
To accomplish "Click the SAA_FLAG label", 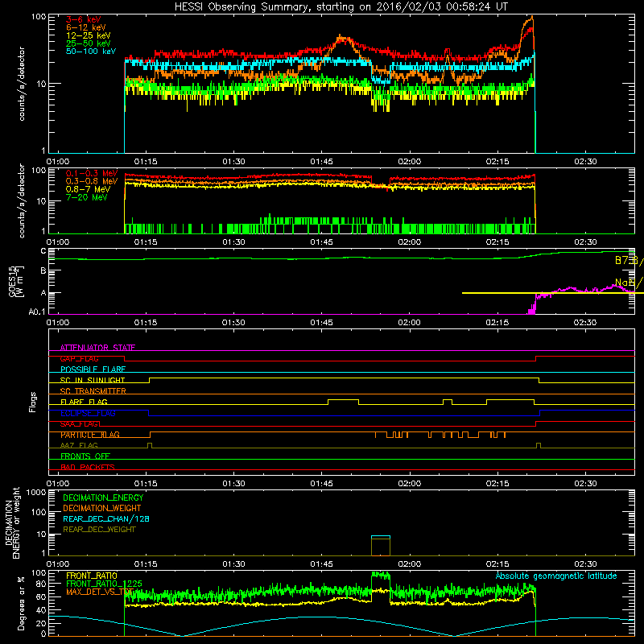I will pyautogui.click(x=79, y=424).
